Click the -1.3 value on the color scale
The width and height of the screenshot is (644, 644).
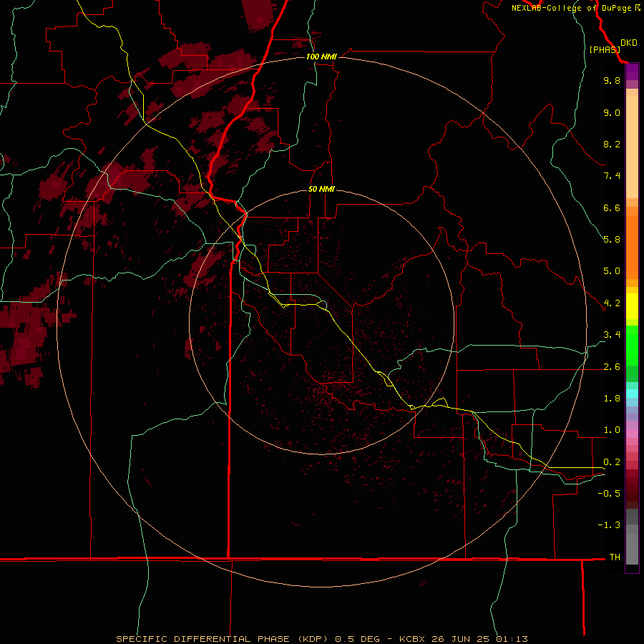[x=609, y=525]
